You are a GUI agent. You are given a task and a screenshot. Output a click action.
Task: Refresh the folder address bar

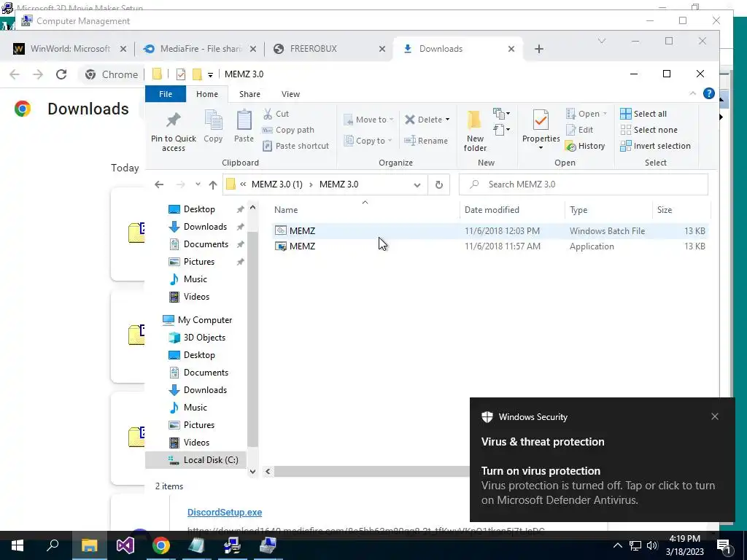click(x=438, y=184)
